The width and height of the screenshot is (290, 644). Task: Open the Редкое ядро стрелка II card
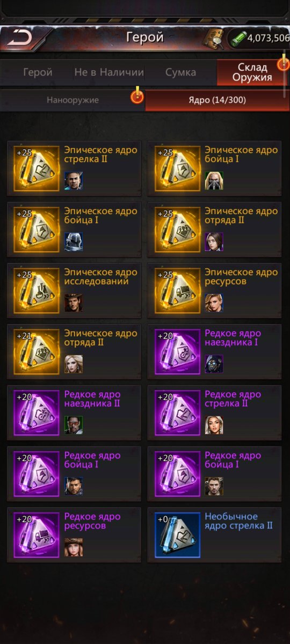coord(214,413)
